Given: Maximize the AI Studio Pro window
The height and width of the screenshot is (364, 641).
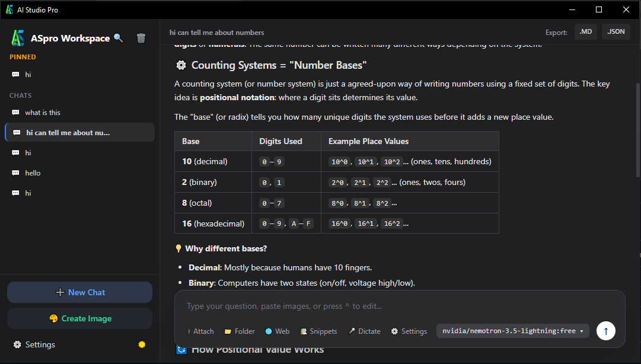Looking at the screenshot, I should 599,9.
